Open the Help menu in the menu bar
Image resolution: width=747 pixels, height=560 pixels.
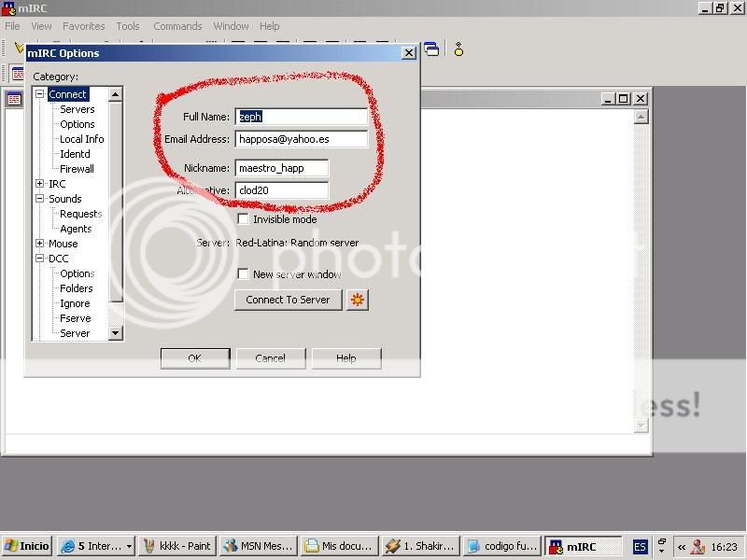[x=270, y=26]
